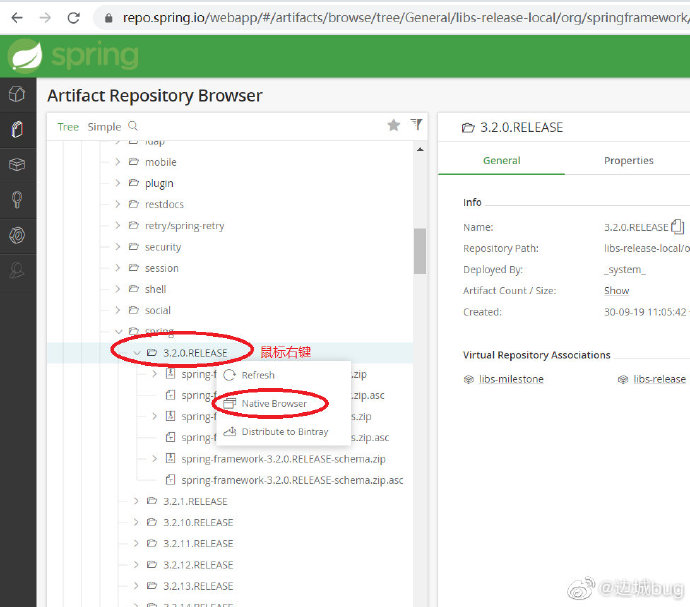690x607 pixels.
Task: Expand the shell folder chevron
Action: coord(117,289)
